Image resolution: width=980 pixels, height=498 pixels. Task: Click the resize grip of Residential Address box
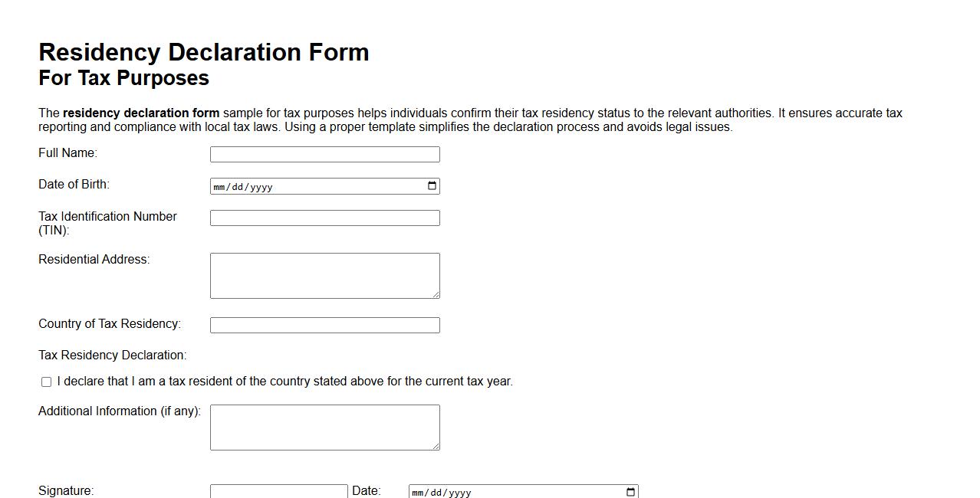pyautogui.click(x=436, y=295)
